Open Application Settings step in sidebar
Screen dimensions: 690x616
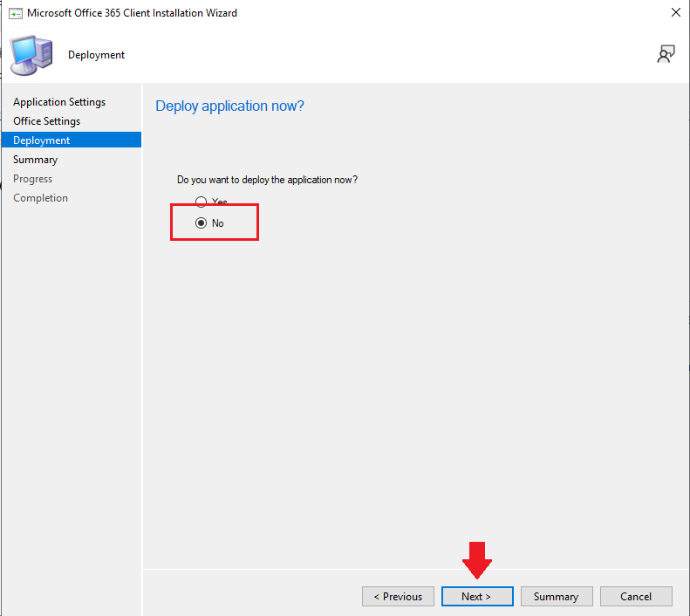[x=59, y=102]
